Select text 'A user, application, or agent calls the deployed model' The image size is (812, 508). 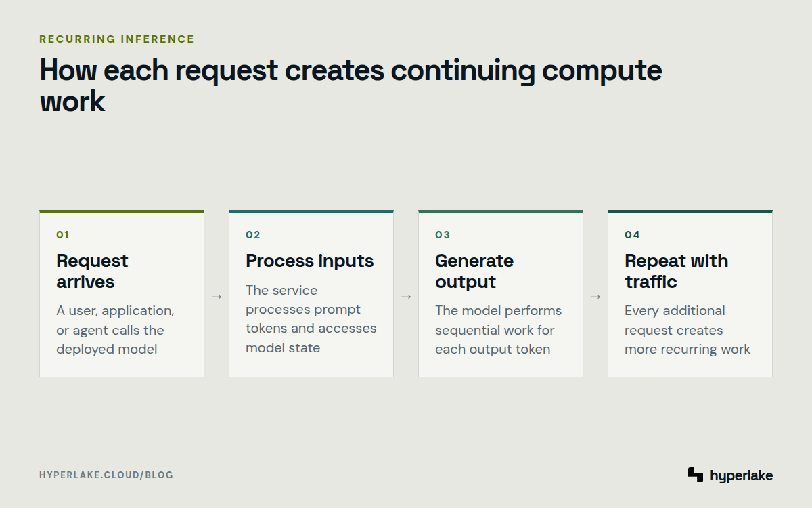115,330
